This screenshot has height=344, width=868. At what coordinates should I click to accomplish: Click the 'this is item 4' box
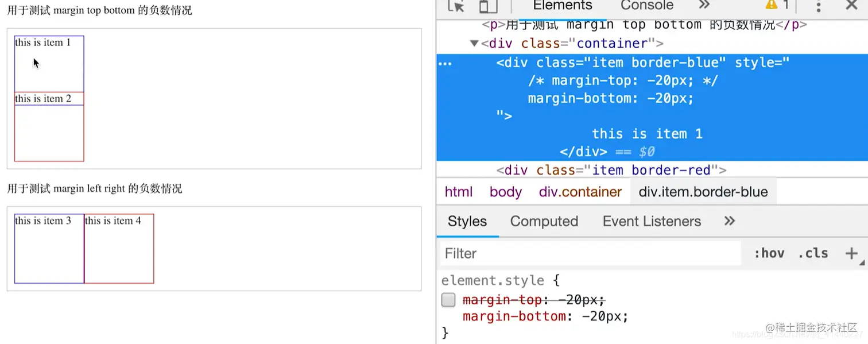(x=119, y=249)
